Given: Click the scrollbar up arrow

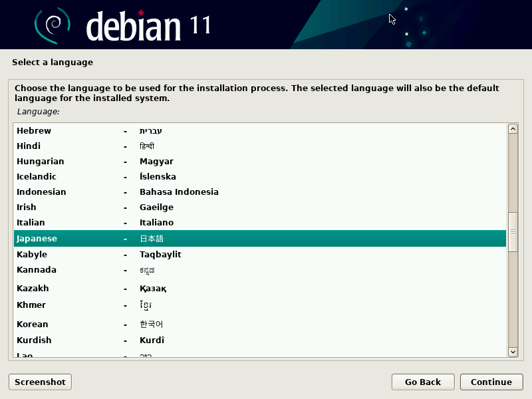Looking at the screenshot, I should click(x=513, y=129).
